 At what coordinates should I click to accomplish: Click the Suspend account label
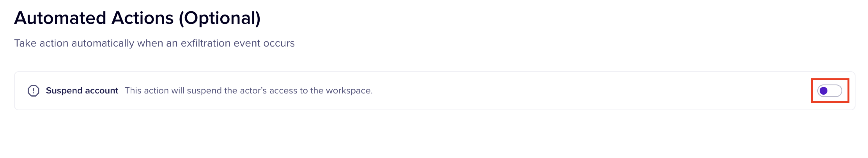(x=82, y=91)
